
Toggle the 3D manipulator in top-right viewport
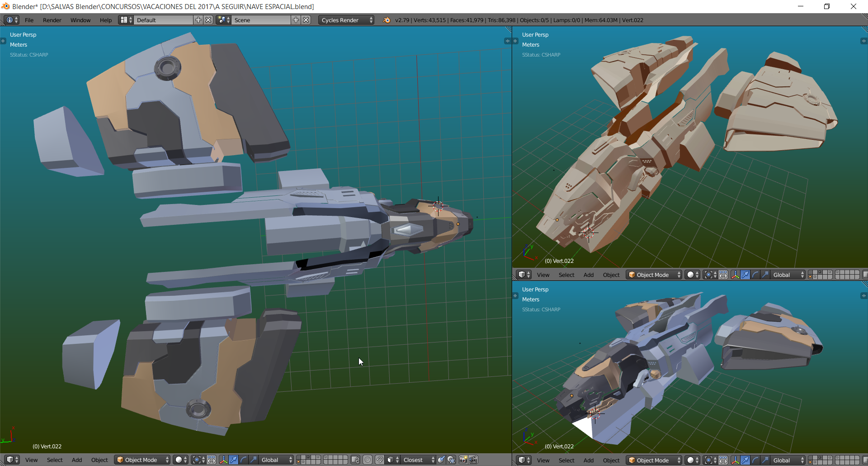735,275
